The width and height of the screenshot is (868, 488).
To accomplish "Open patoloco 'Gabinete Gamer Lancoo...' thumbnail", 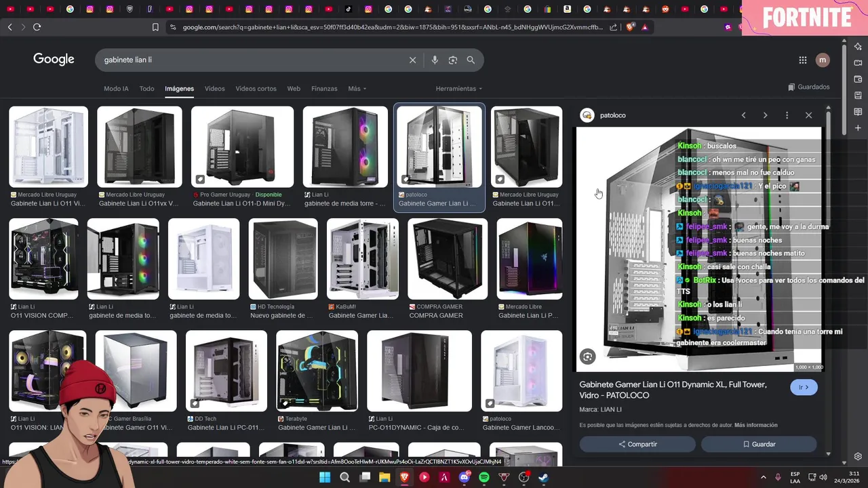I will [521, 371].
